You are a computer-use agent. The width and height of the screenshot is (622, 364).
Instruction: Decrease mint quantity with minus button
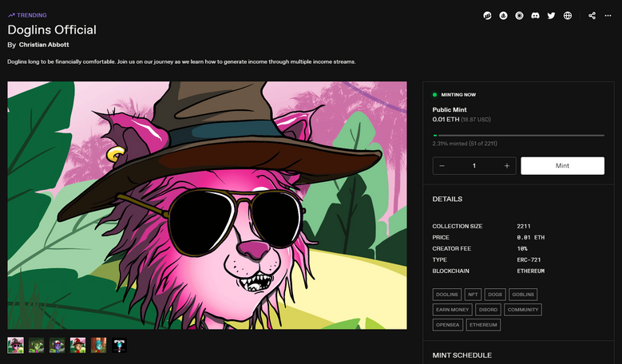click(x=442, y=166)
